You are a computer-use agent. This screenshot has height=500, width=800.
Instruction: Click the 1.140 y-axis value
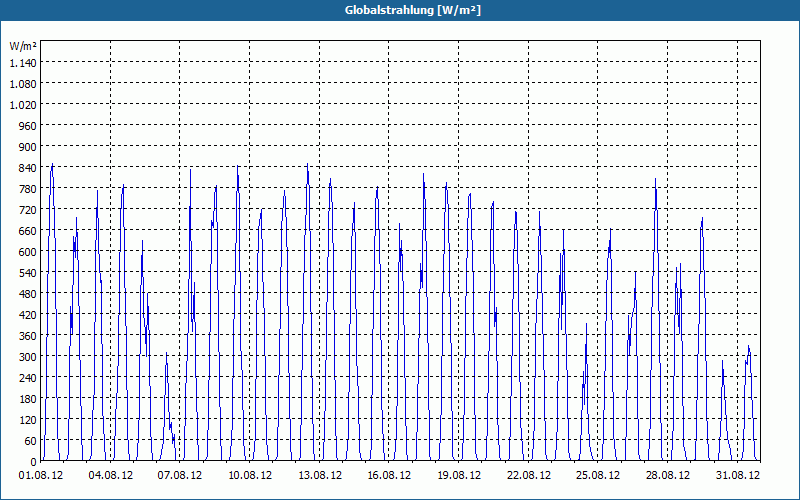[23, 63]
